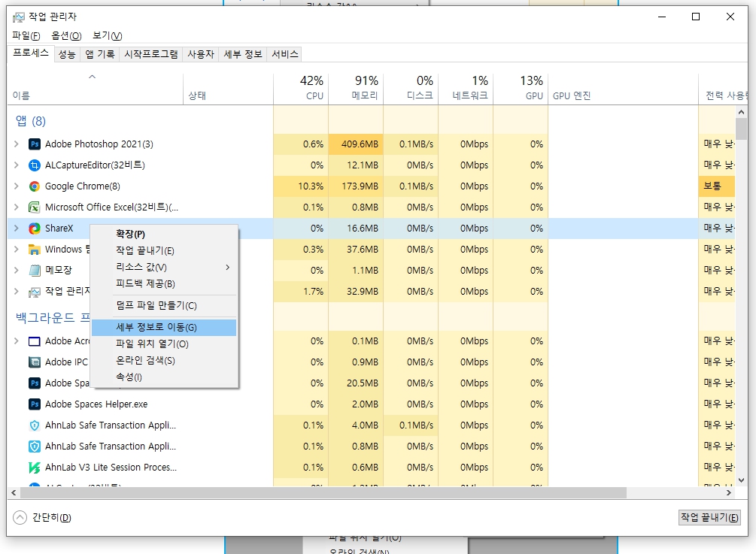Switch to the 앱 기록 tab

100,54
